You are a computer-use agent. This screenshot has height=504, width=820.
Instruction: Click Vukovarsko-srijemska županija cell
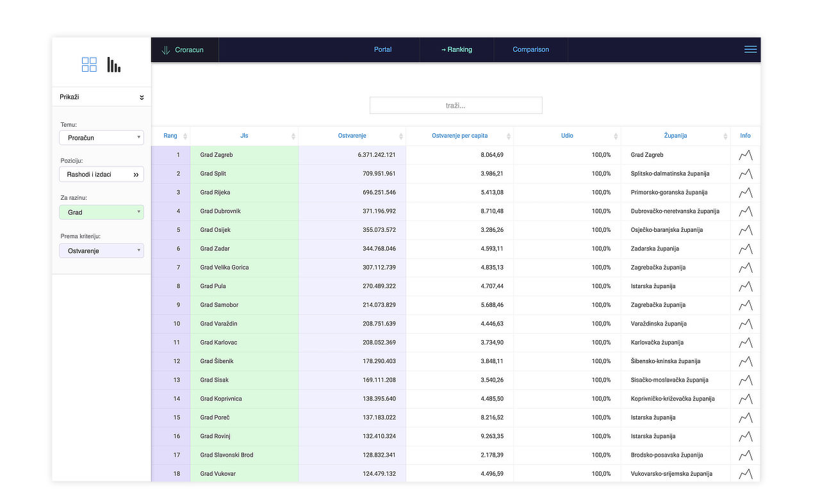[671, 474]
